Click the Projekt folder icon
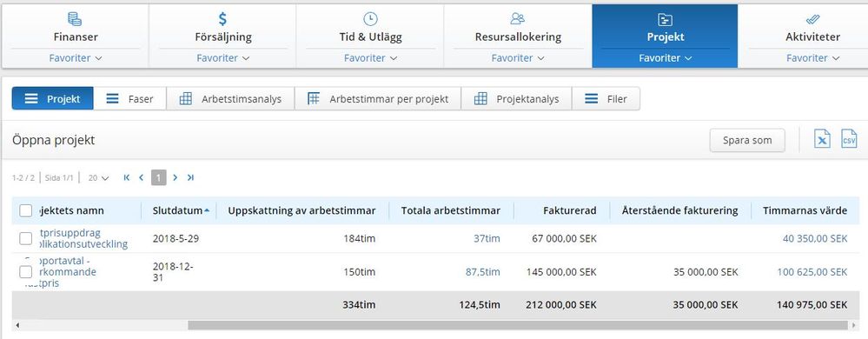The height and width of the screenshot is (339, 868). click(665, 19)
